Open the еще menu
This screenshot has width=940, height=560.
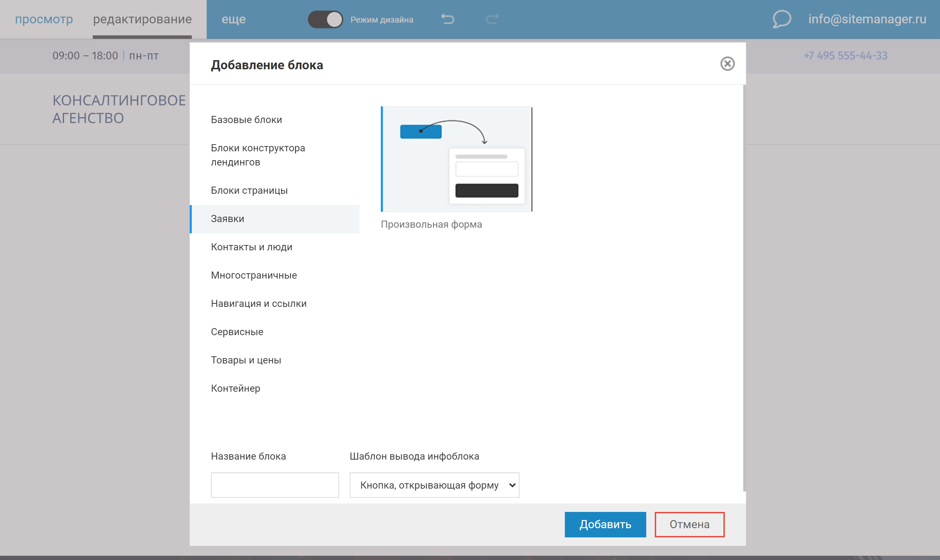click(233, 19)
